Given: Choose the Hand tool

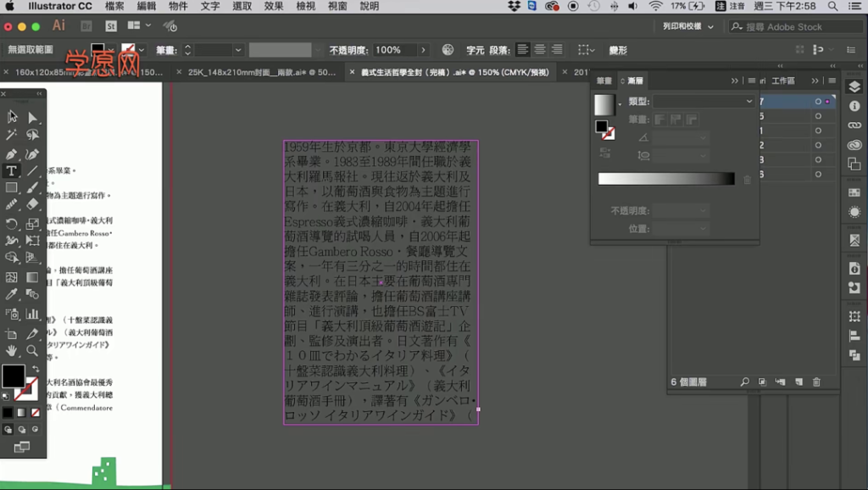Looking at the screenshot, I should [x=12, y=350].
